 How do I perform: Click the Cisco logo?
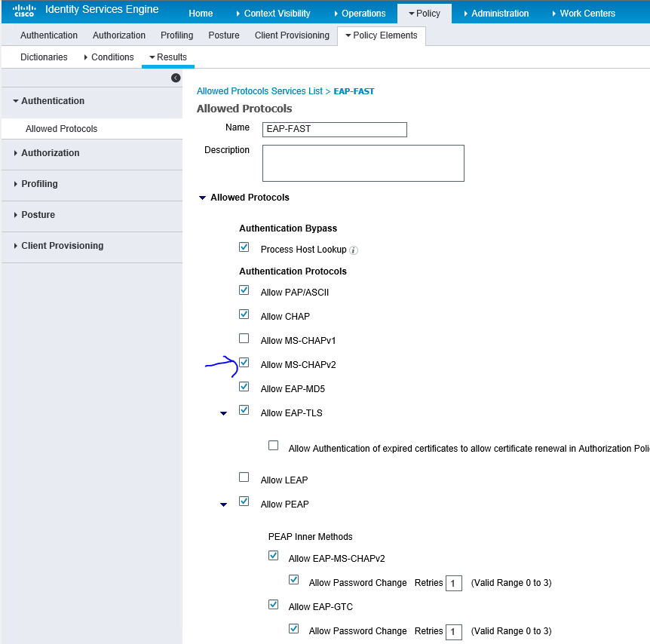tap(24, 11)
